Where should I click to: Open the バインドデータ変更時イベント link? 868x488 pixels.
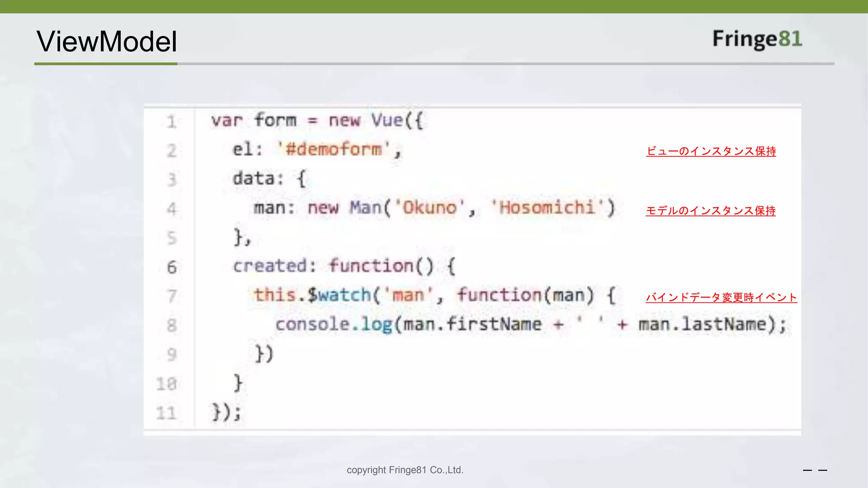tap(721, 297)
